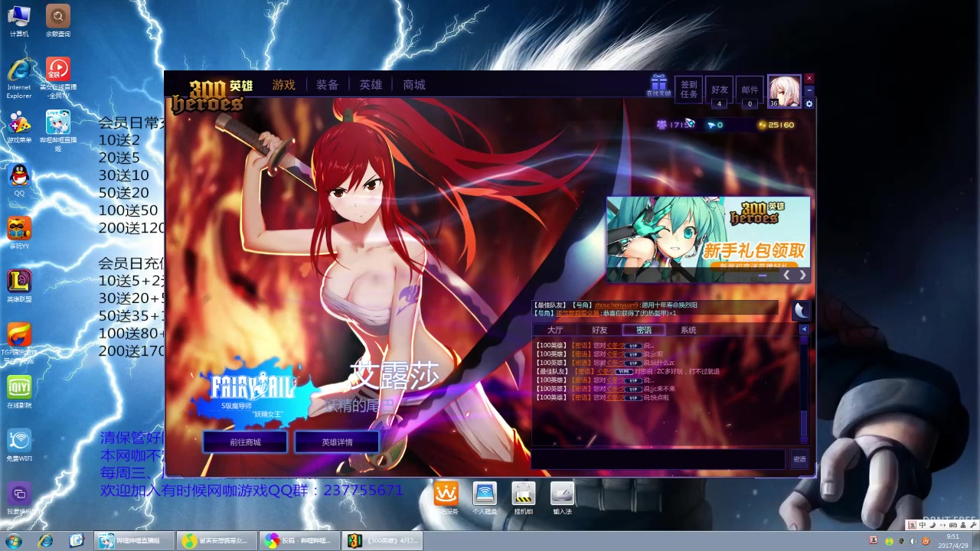
Task: Click the chat panel vertical scrollbar
Action: tap(803, 390)
